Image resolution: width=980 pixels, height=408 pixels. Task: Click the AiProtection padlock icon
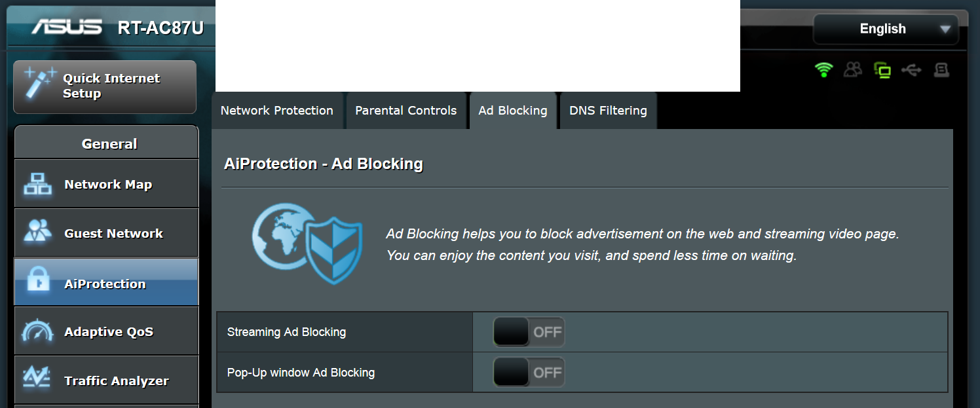coord(37,282)
